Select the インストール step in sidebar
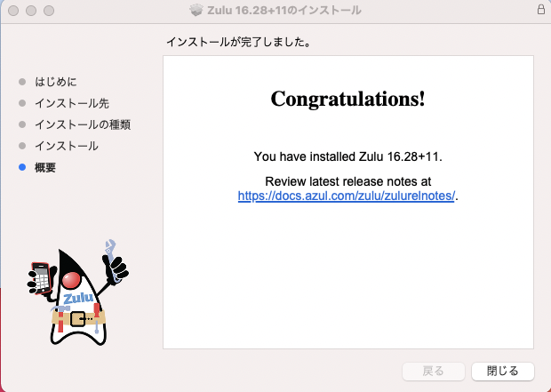Viewport: 551px width, 392px height. coord(67,146)
